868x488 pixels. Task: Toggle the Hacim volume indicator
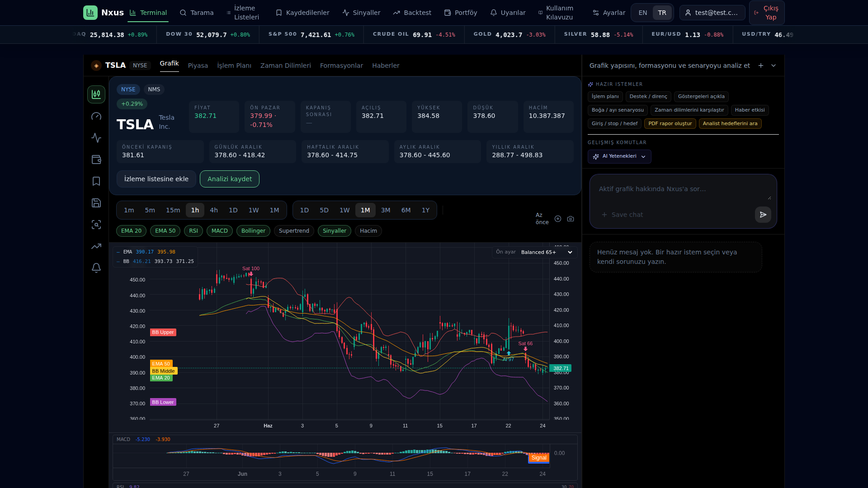(368, 231)
